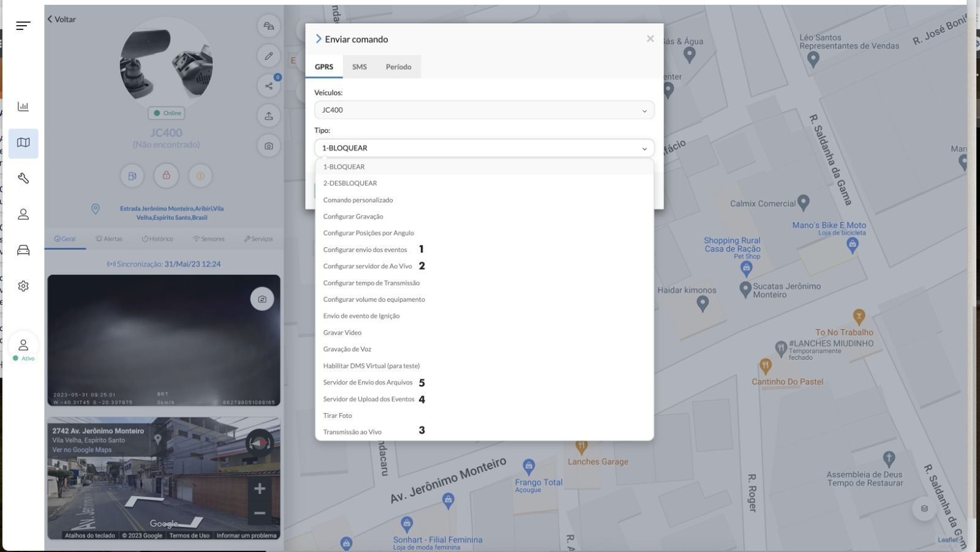Choose Configurar servidor de Ao Vivo

484,266
